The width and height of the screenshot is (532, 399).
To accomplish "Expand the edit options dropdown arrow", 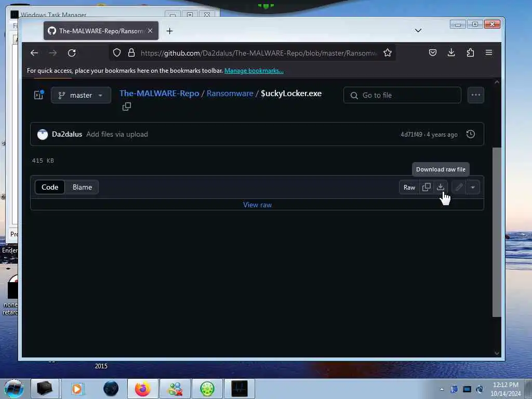I will (473, 187).
